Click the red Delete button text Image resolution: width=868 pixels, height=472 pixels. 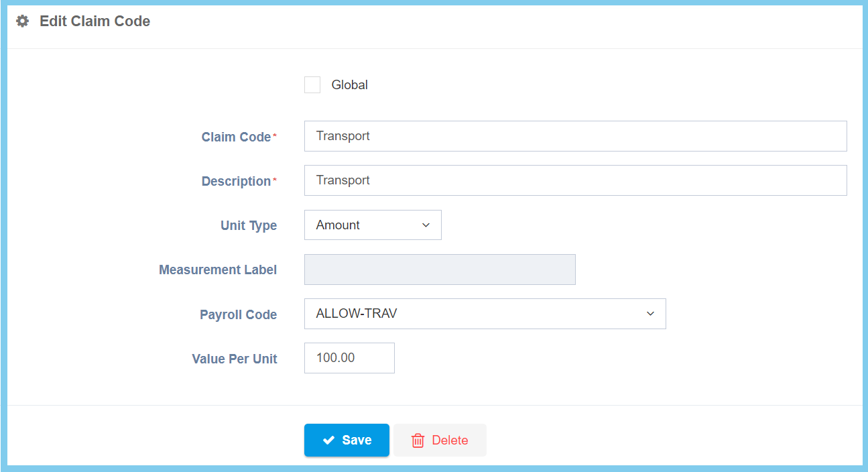pyautogui.click(x=450, y=440)
